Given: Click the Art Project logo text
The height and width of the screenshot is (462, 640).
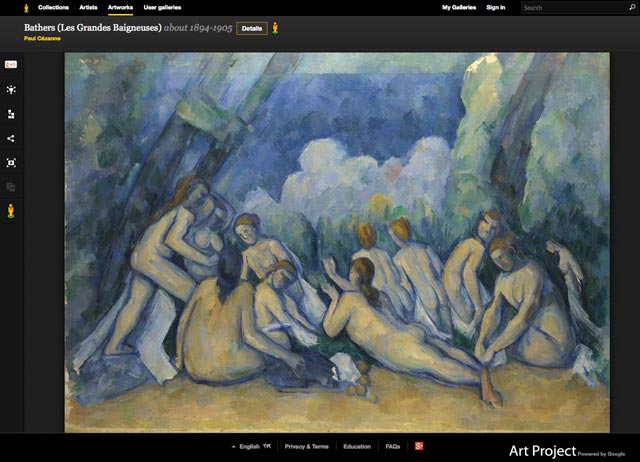Looking at the screenshot, I should tap(543, 451).
